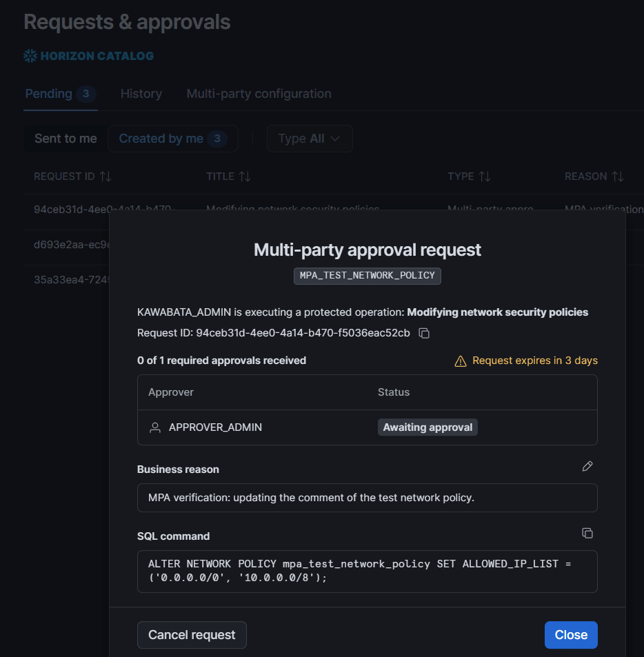Viewport: 644px width, 657px height.
Task: Copy the SQL command text
Action: click(x=587, y=533)
